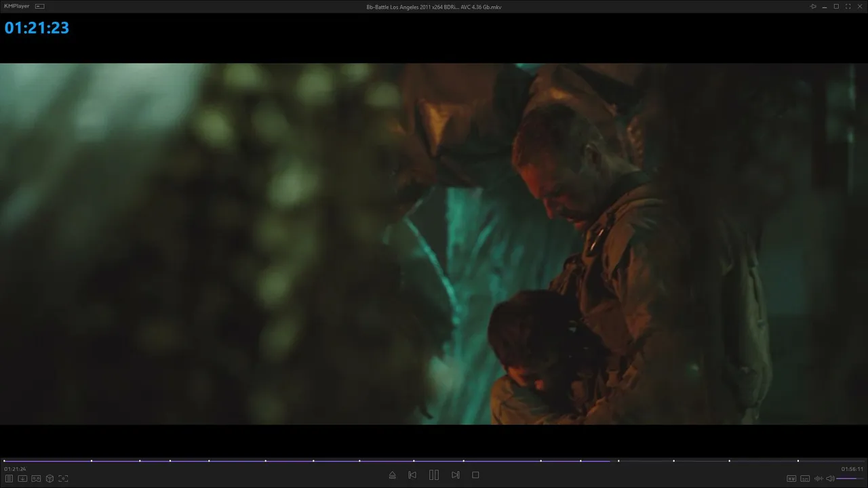Capture a frame with the screenshot icon
Screen dimensions: 868x488
[63, 479]
